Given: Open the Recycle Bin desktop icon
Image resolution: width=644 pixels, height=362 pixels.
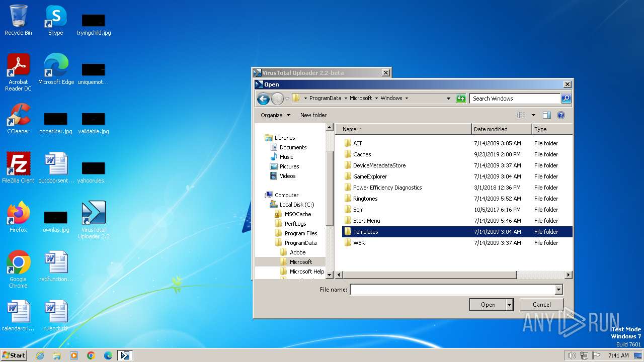Looking at the screenshot, I should click(18, 20).
